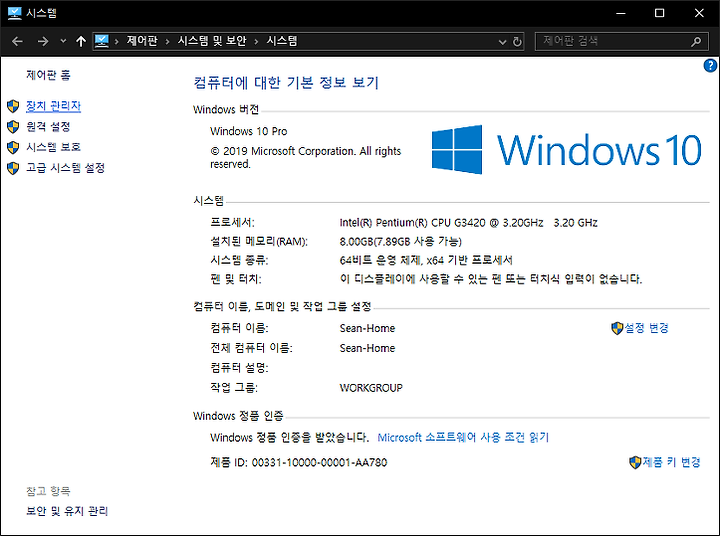This screenshot has height=536, width=720.
Task: Click shield icon beside 시스템 보호
Action: (13, 147)
